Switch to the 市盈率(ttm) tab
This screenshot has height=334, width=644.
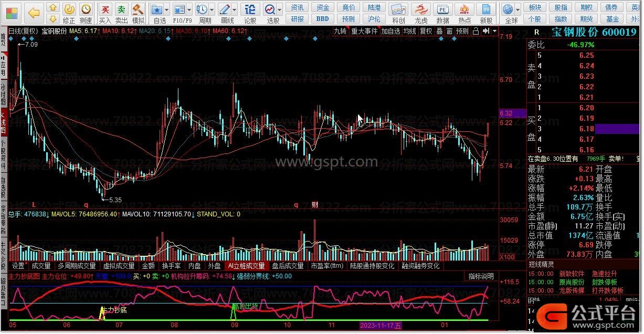[327, 266]
